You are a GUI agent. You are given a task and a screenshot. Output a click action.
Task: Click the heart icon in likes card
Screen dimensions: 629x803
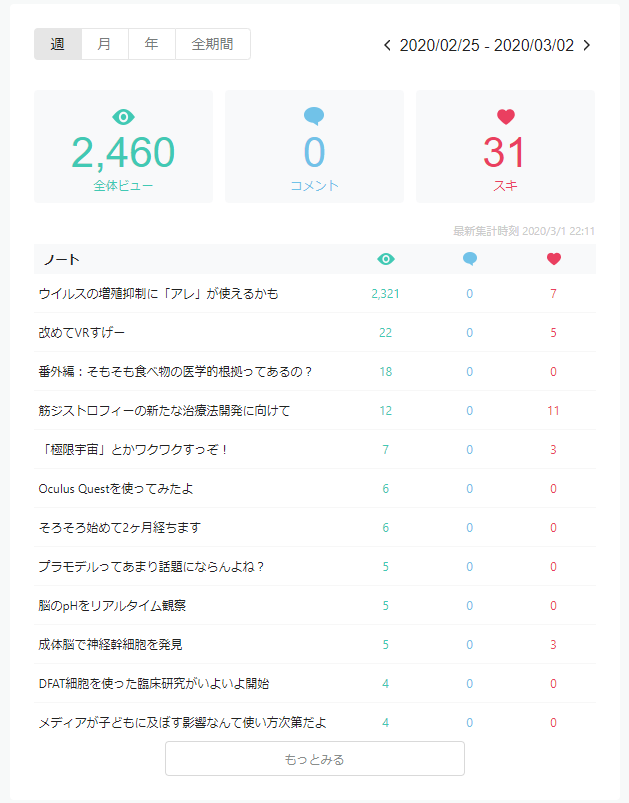505,117
